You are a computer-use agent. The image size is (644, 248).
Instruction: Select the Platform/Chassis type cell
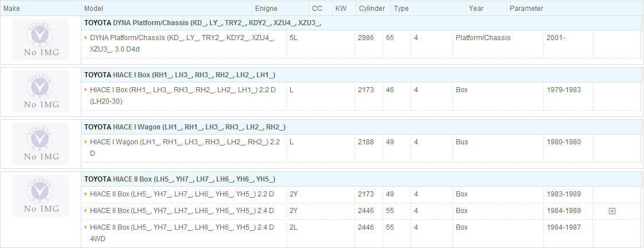tap(483, 38)
